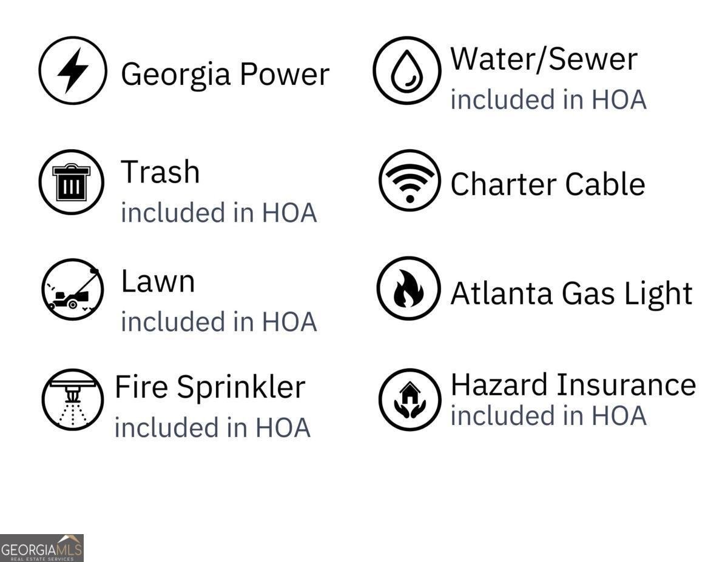Click "included in HOA" under Water/Sewer
This screenshot has height=562, width=728.
pyautogui.click(x=548, y=99)
